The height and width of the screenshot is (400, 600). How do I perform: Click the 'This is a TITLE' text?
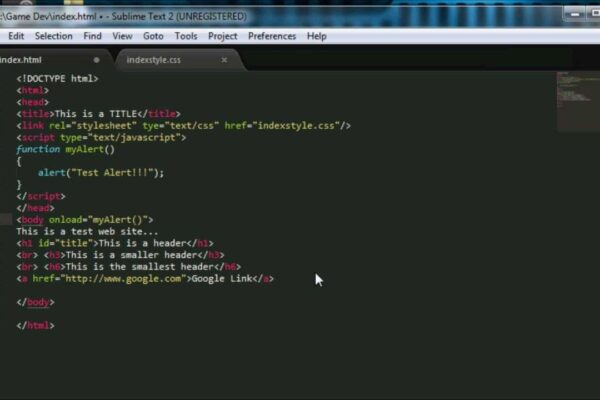coord(96,114)
